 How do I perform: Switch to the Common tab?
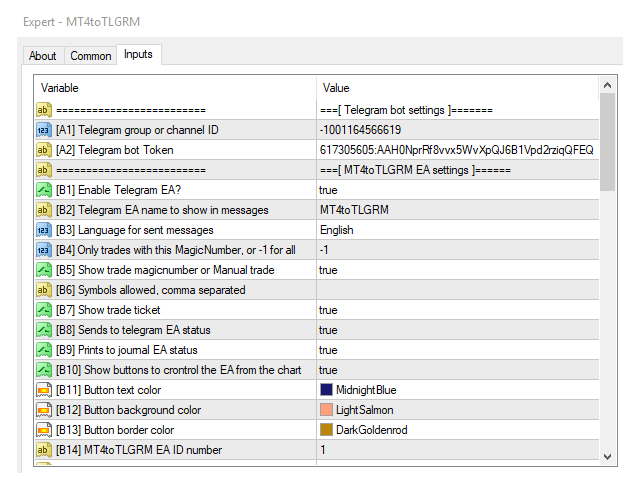[91, 56]
